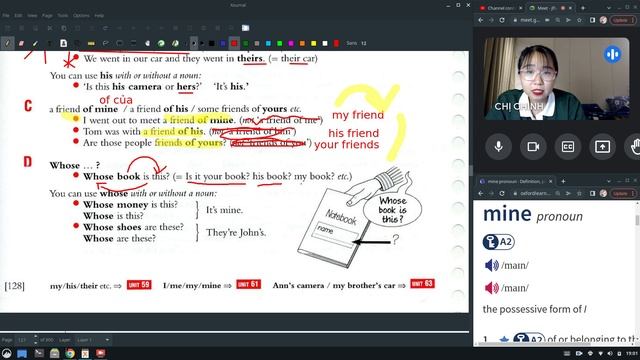The height and width of the screenshot is (360, 640).
Task: Click the Xournal page number field
Action: point(23,340)
